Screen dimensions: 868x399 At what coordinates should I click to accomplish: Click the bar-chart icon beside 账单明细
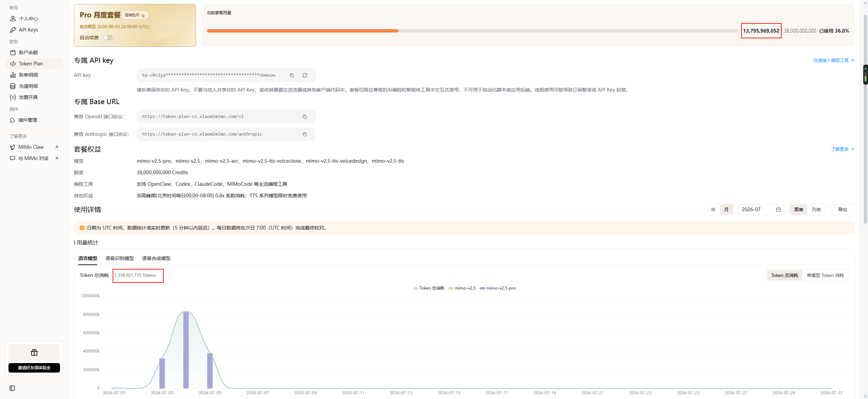[13, 75]
